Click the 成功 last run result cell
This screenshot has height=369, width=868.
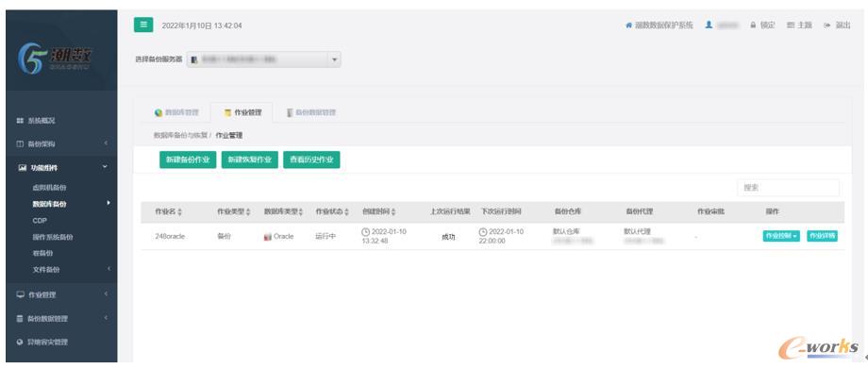click(448, 237)
